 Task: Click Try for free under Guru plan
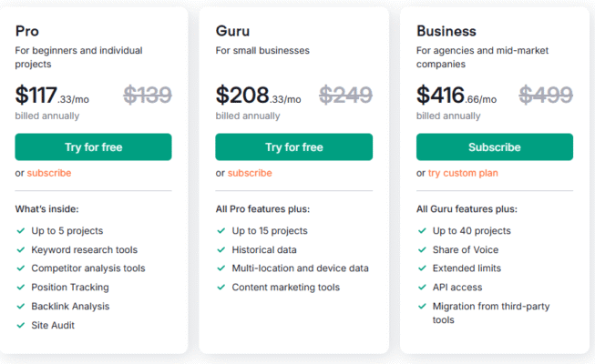tap(293, 147)
